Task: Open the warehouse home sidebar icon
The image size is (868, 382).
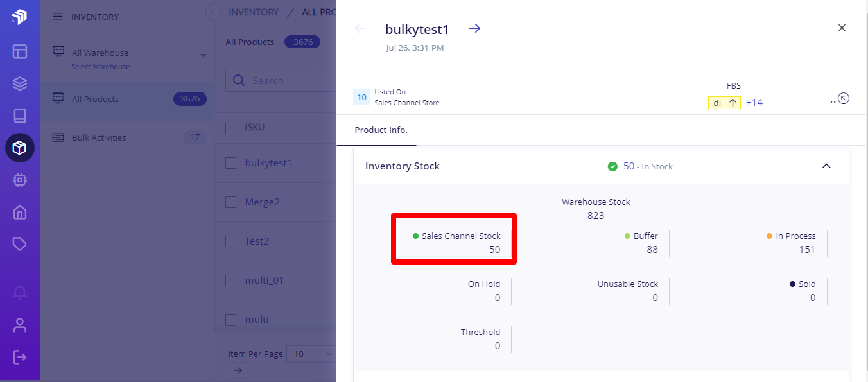Action: pyautogui.click(x=20, y=212)
